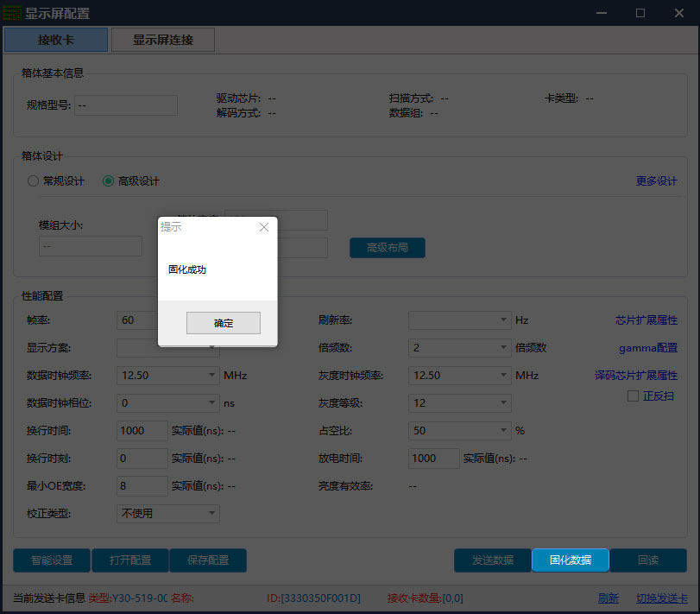Screen dimensions: 700x614
Task: Expand the 倍频数 dropdown showing 2
Action: 459,348
